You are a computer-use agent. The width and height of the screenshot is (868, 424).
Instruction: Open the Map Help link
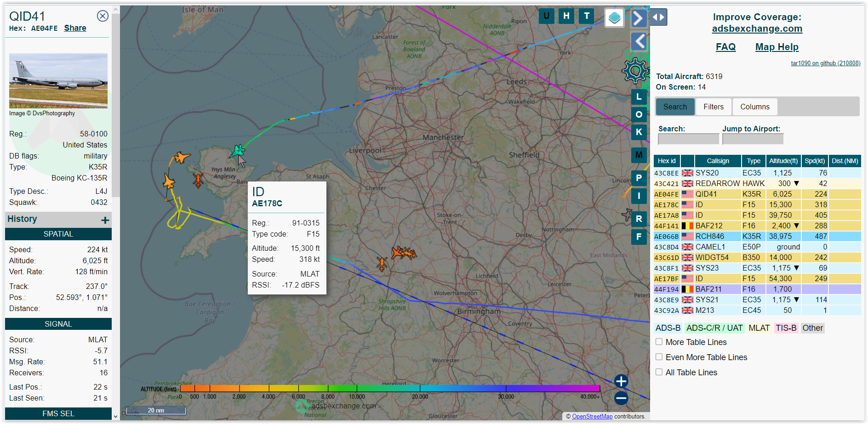(777, 47)
